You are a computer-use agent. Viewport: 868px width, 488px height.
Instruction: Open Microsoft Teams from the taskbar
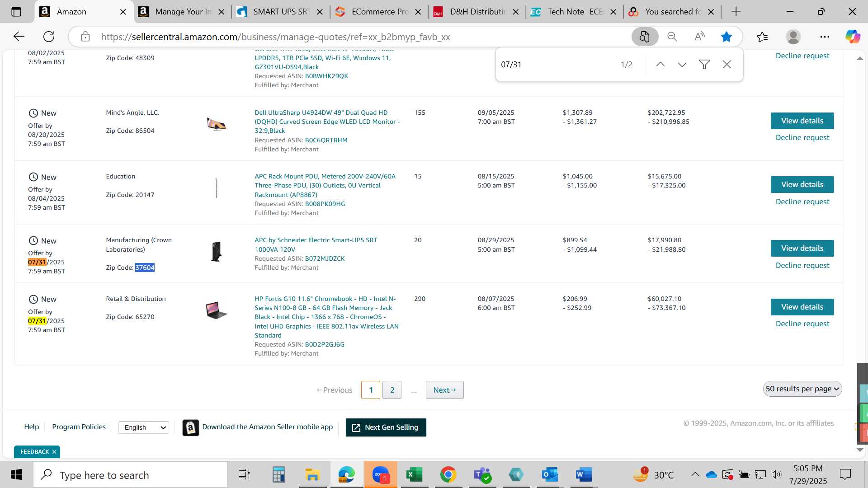tap(482, 474)
